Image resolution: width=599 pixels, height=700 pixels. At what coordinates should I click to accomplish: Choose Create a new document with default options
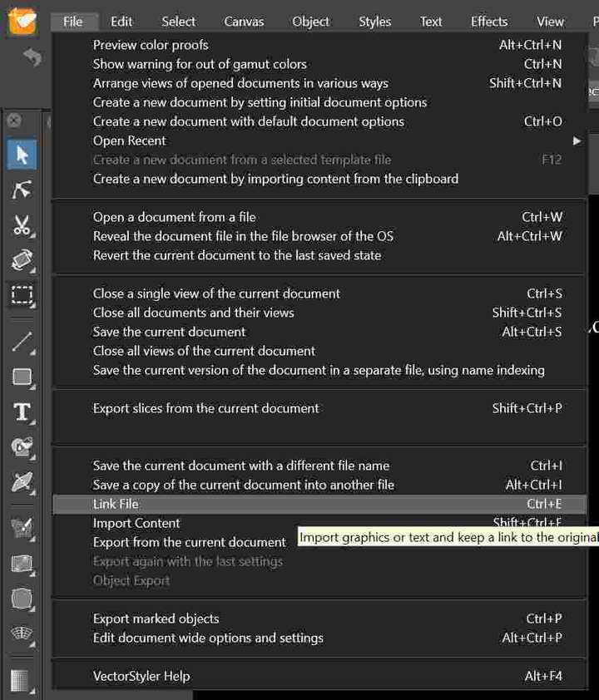(319, 122)
